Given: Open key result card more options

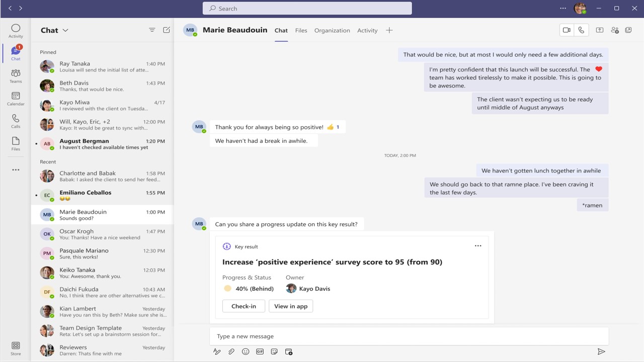Looking at the screenshot, I should pos(478,246).
